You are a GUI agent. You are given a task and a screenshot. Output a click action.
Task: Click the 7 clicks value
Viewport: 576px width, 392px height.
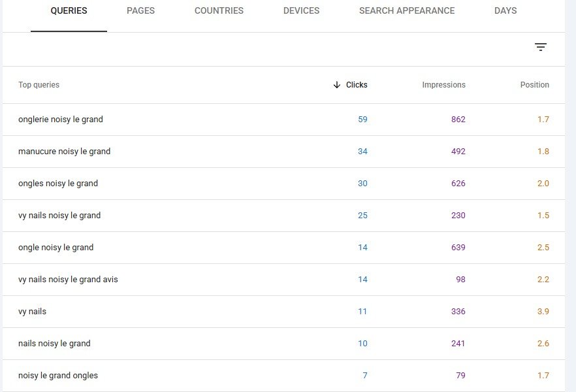365,376
